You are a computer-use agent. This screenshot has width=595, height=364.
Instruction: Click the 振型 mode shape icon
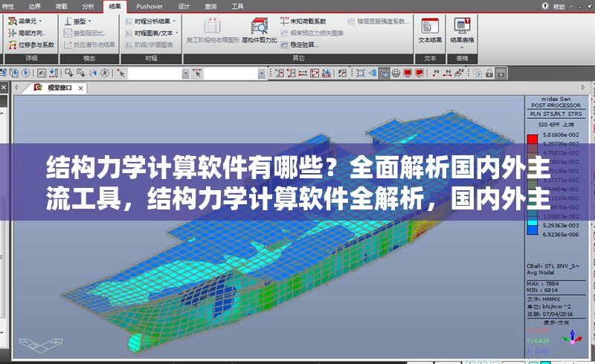coord(68,22)
